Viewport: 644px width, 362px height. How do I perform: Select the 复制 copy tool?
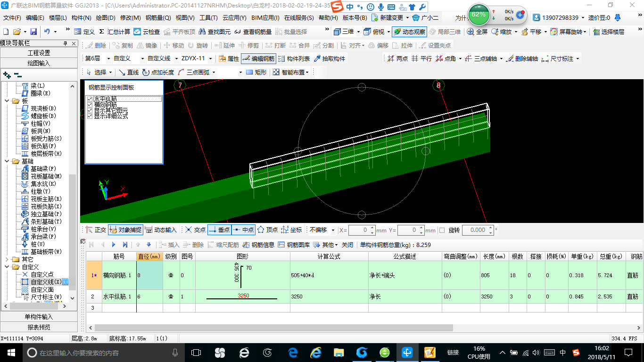[123, 46]
